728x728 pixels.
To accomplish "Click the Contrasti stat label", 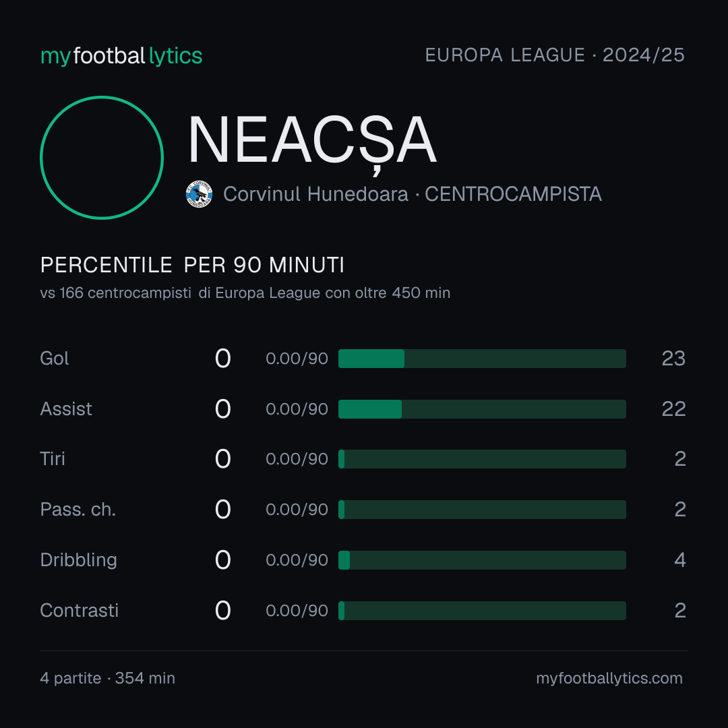I will (80, 611).
